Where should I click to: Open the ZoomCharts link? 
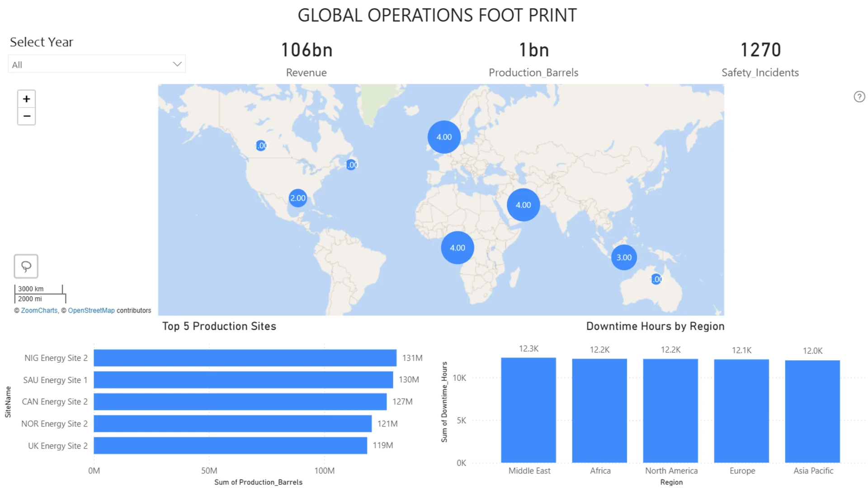39,310
